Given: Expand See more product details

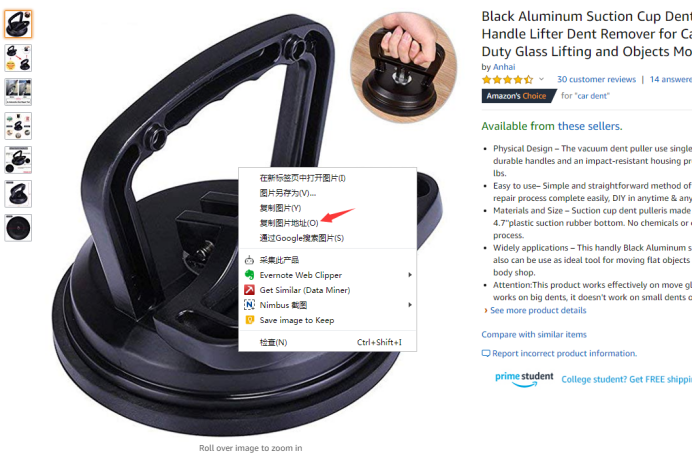Looking at the screenshot, I should coord(538,310).
